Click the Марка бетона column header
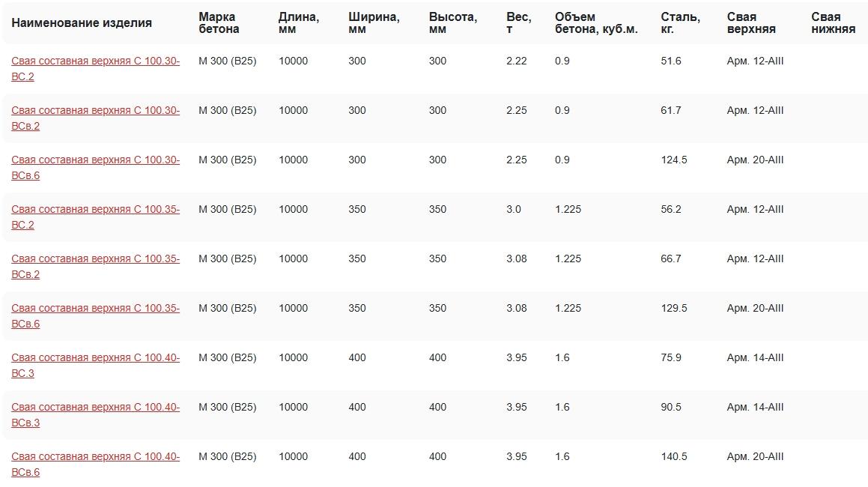Image resolution: width=868 pixels, height=487 pixels. click(x=219, y=23)
